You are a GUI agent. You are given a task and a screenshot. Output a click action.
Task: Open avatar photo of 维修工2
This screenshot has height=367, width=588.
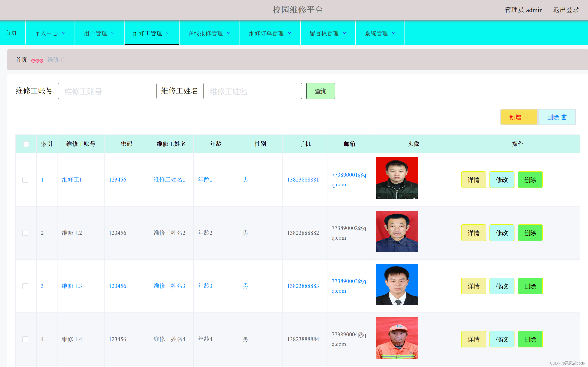pos(397,231)
